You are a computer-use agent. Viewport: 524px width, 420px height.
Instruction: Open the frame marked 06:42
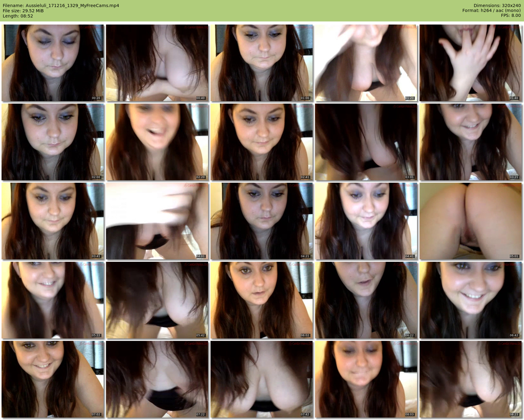470,300
